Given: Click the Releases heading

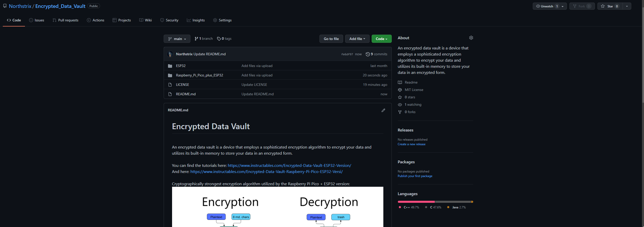Looking at the screenshot, I should [x=405, y=130].
